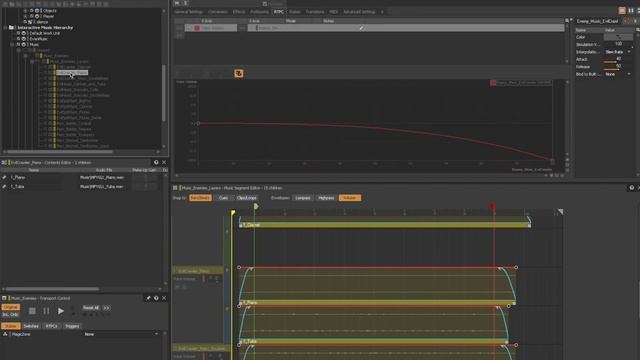Click the MagicZone state group icon
Image resolution: width=640 pixels, height=360 pixels.
pyautogui.click(x=5, y=334)
